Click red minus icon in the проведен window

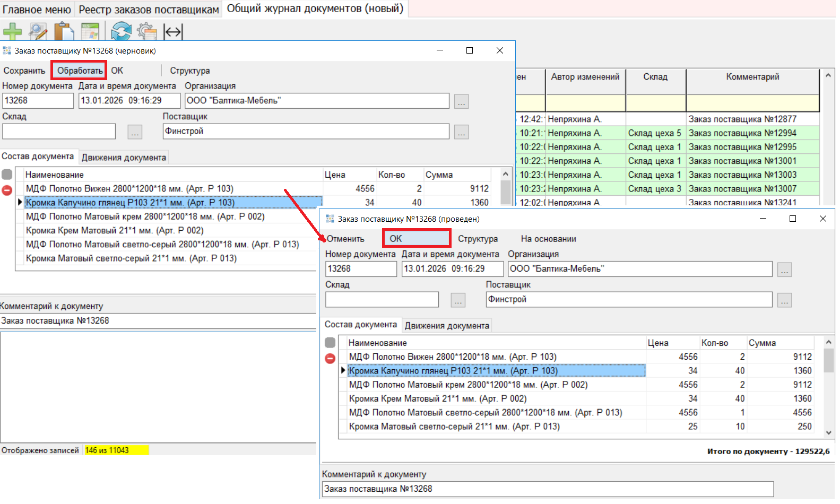pos(330,359)
